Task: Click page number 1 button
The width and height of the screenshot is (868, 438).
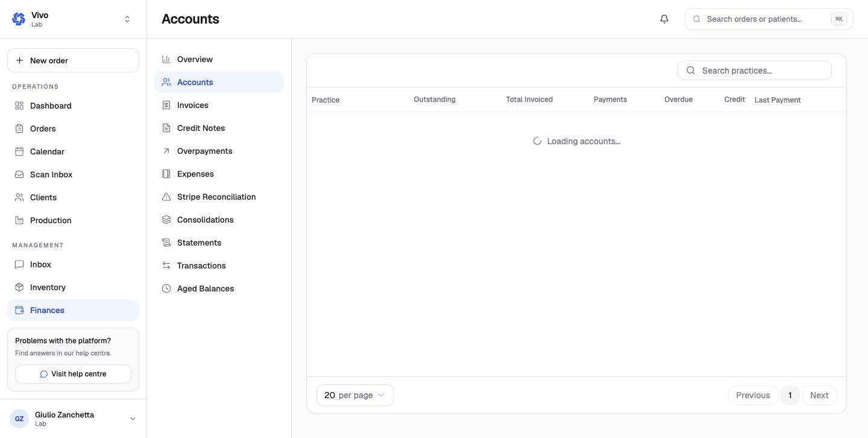Action: pos(790,395)
